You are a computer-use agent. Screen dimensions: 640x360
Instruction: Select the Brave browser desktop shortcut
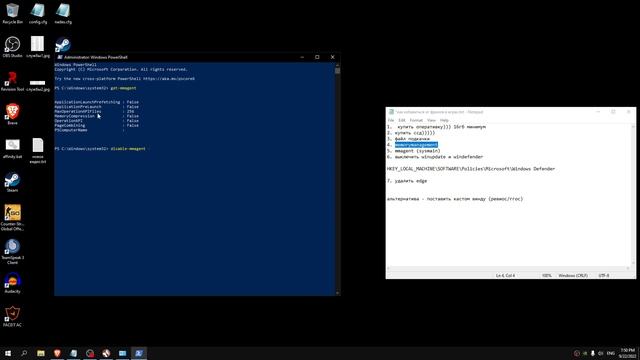click(x=12, y=113)
